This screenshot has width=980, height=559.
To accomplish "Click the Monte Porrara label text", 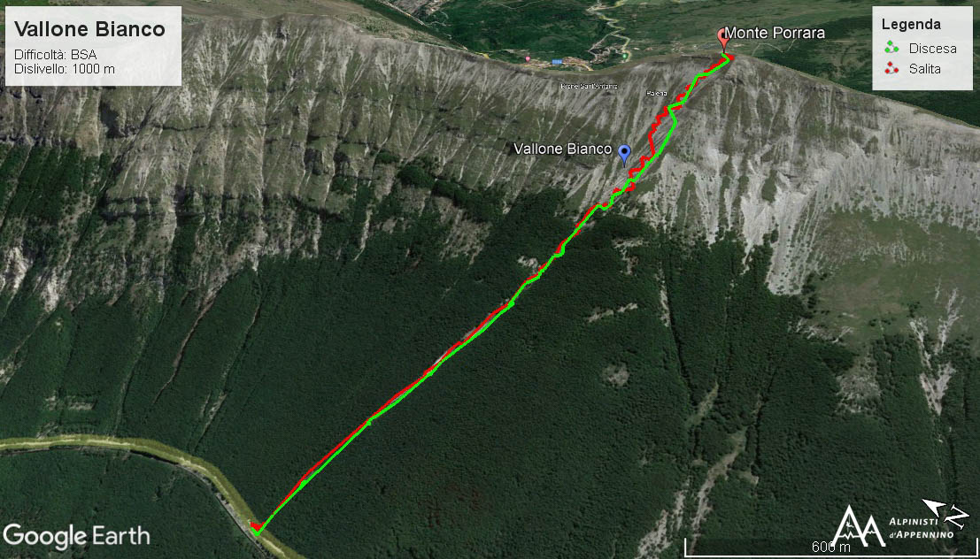I will (775, 33).
